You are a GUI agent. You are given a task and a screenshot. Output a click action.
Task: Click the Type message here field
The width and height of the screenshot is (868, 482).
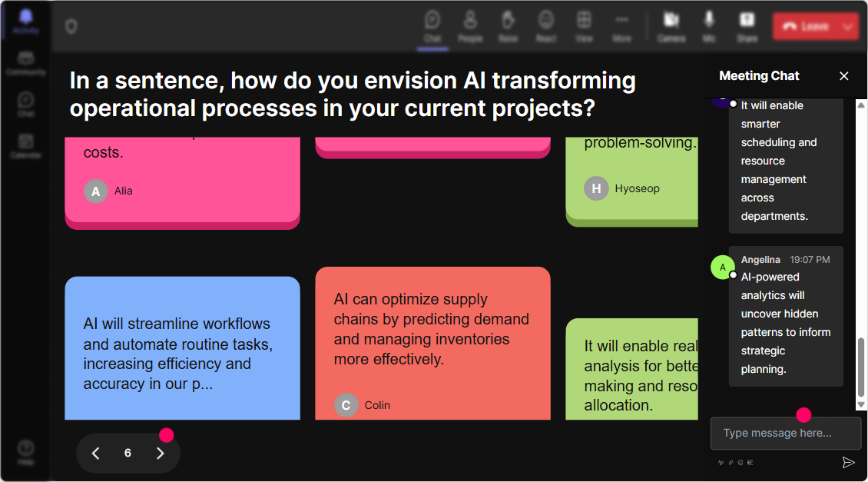point(786,434)
